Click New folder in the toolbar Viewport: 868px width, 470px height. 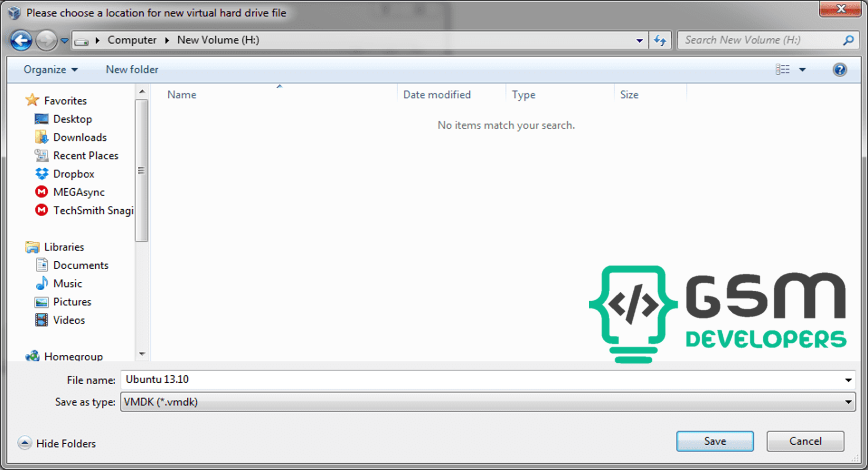(132, 69)
